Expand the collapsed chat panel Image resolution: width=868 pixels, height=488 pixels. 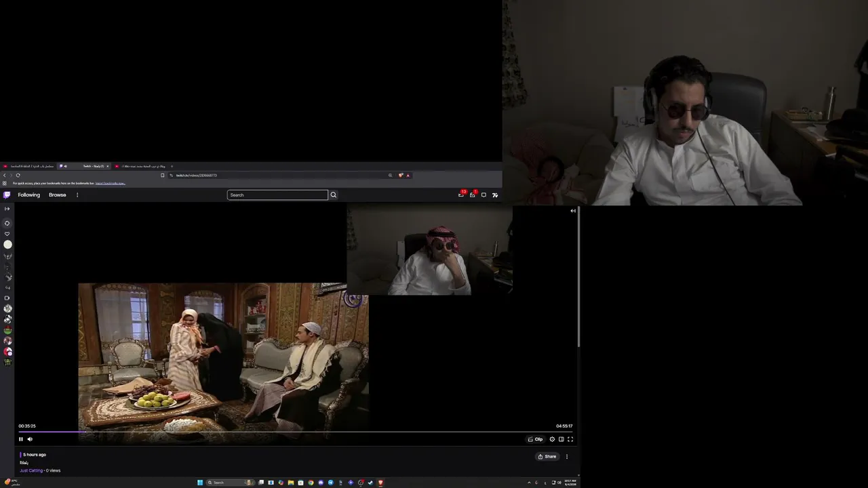573,211
